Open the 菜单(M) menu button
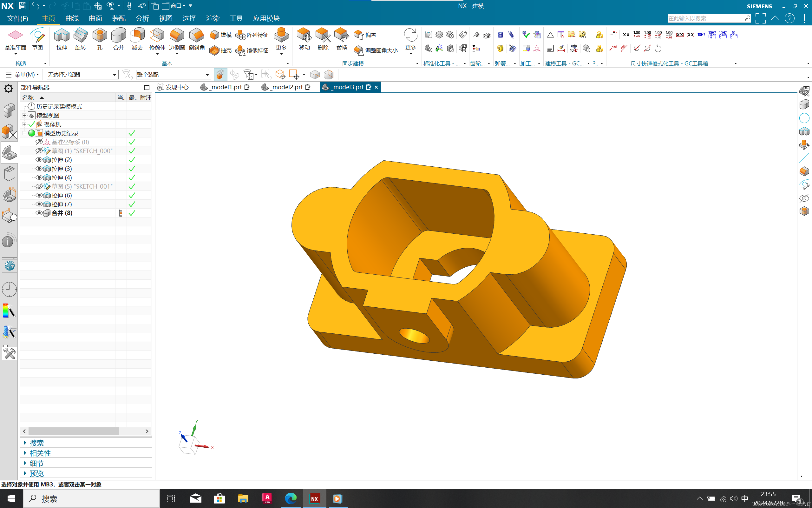The image size is (812, 508). [x=22, y=75]
